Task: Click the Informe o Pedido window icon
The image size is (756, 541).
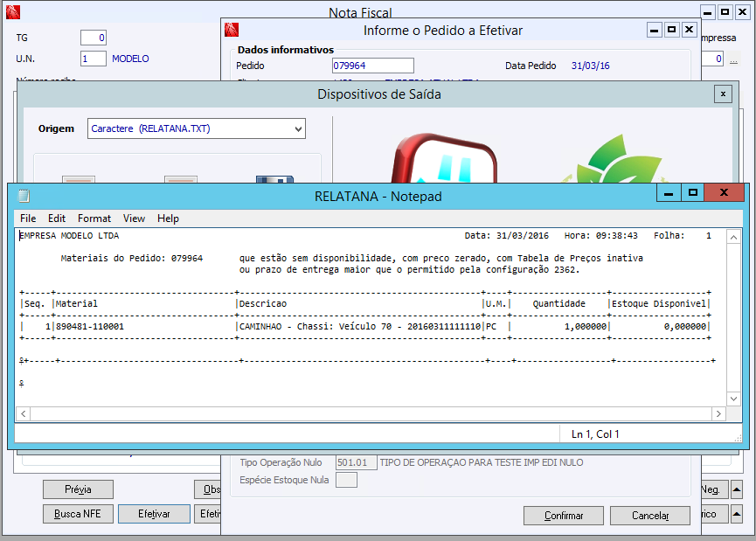Action: coord(232,30)
